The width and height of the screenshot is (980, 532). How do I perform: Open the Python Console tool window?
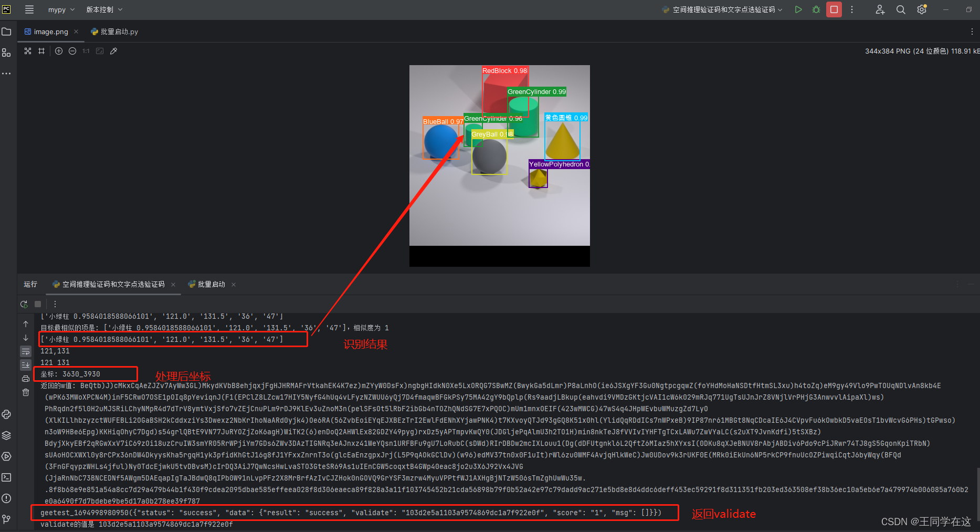6,414
